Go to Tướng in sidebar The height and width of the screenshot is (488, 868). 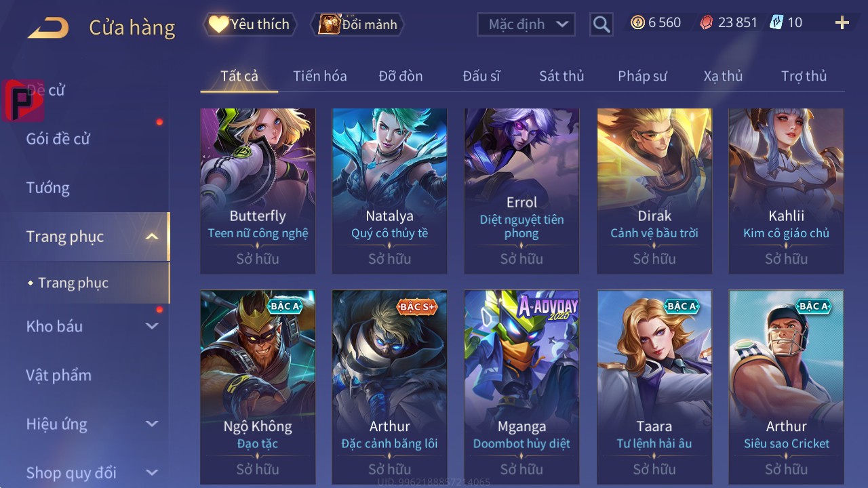coord(48,188)
